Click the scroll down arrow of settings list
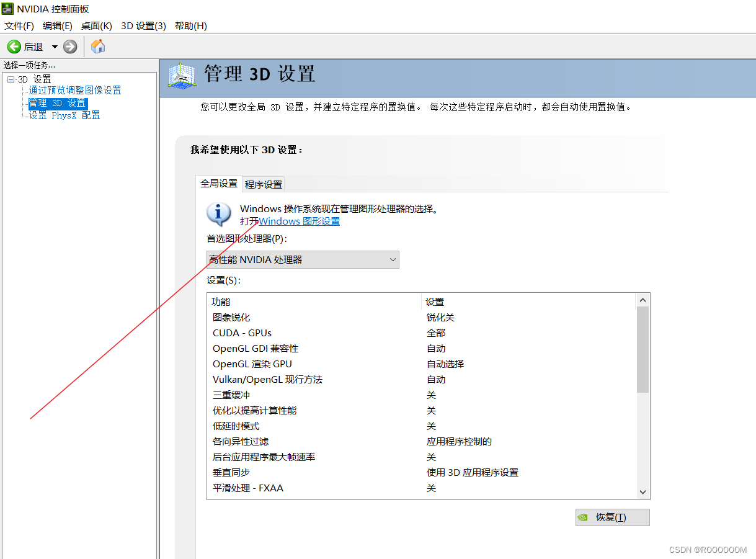Image resolution: width=756 pixels, height=559 pixels. [x=643, y=492]
